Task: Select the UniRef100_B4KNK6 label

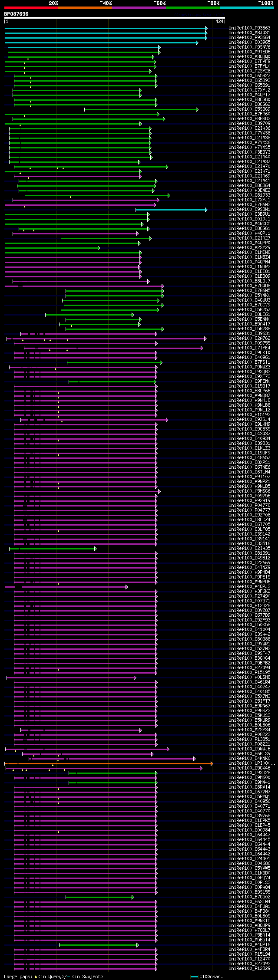Action: 249,759
